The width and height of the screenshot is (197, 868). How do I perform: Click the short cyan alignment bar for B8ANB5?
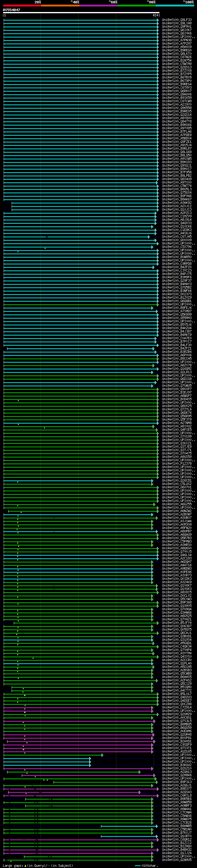point(129,826)
